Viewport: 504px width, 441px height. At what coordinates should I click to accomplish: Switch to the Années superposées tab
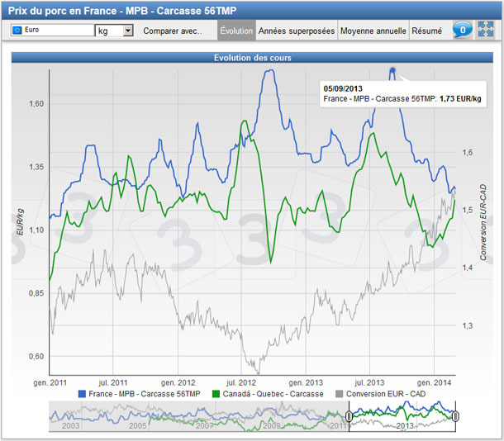[296, 31]
